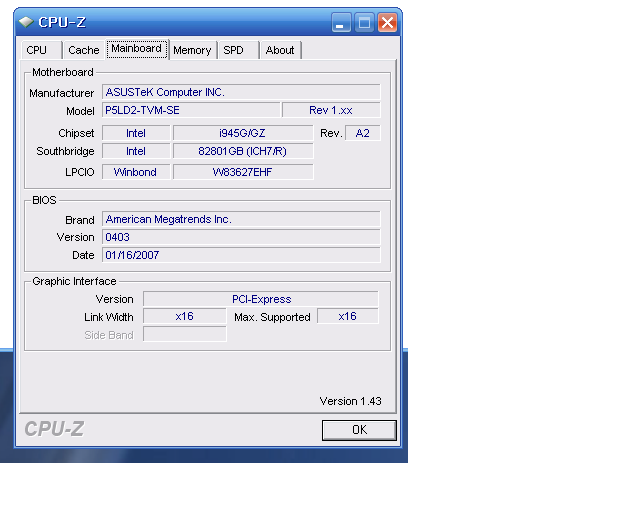Click the Max. Supported x16 field
The height and width of the screenshot is (512, 640).
348,316
